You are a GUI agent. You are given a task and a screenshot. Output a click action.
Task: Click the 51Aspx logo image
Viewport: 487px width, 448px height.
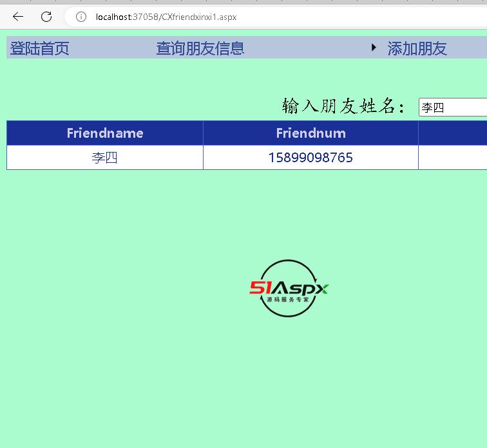tap(289, 288)
